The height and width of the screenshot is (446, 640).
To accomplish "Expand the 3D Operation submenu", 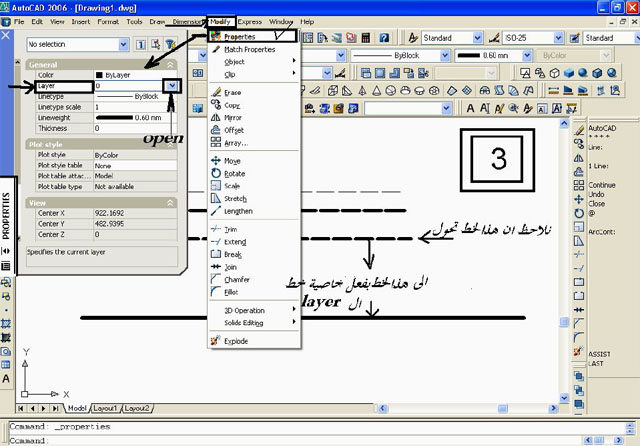I will (253, 311).
